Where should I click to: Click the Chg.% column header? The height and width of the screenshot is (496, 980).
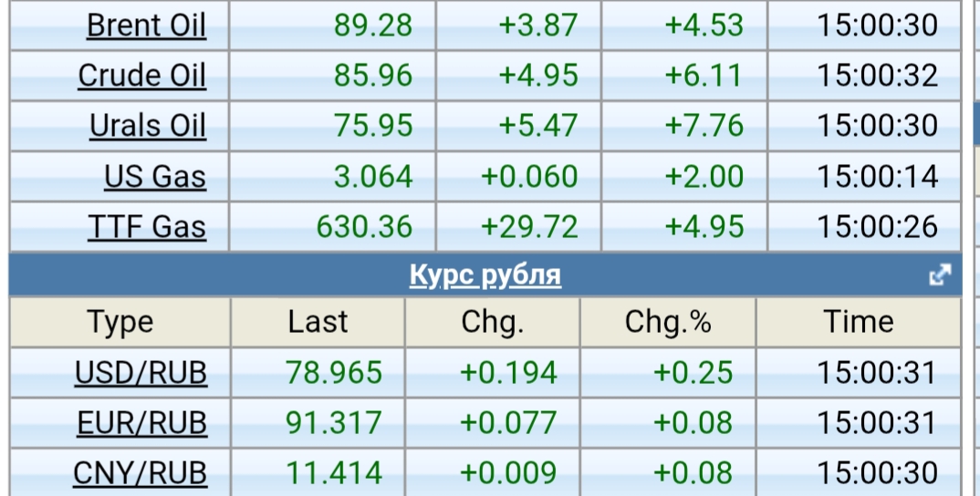point(668,323)
